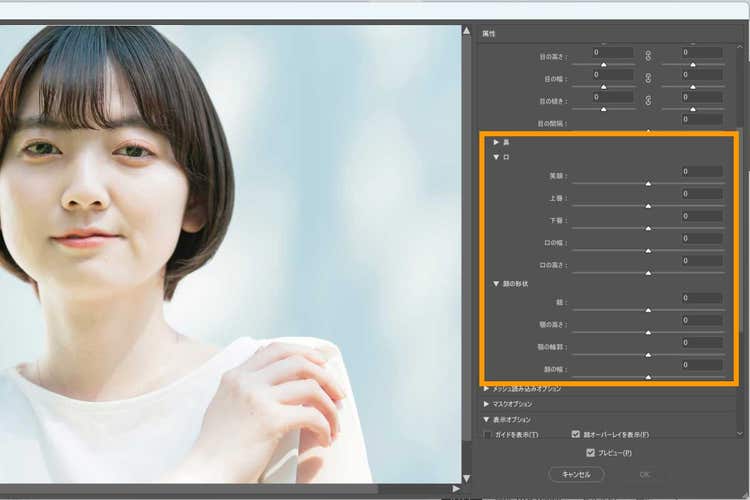The width and height of the screenshot is (750, 500).
Task: Click the right 目の傾き slider handle
Action: coord(693,110)
